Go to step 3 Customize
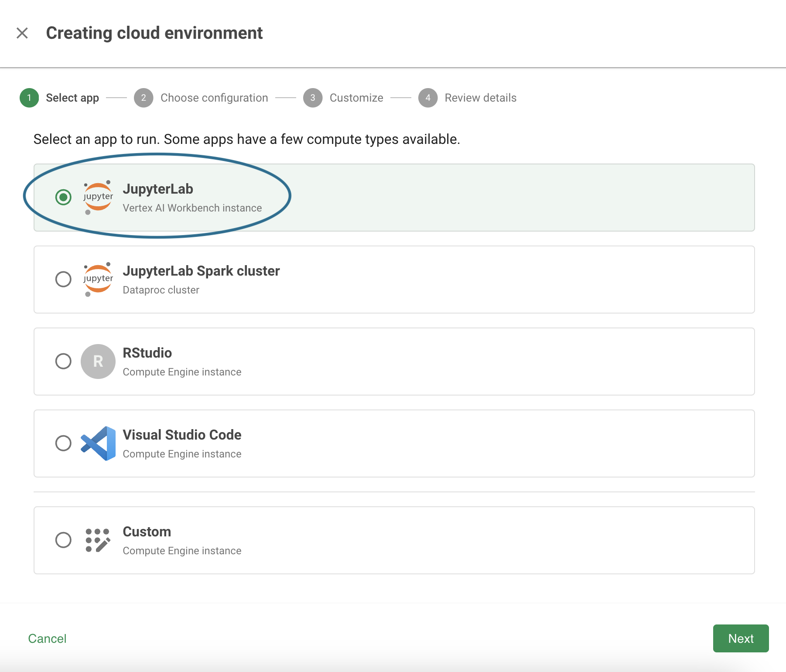Screen dimensions: 786x672 (x=343, y=98)
